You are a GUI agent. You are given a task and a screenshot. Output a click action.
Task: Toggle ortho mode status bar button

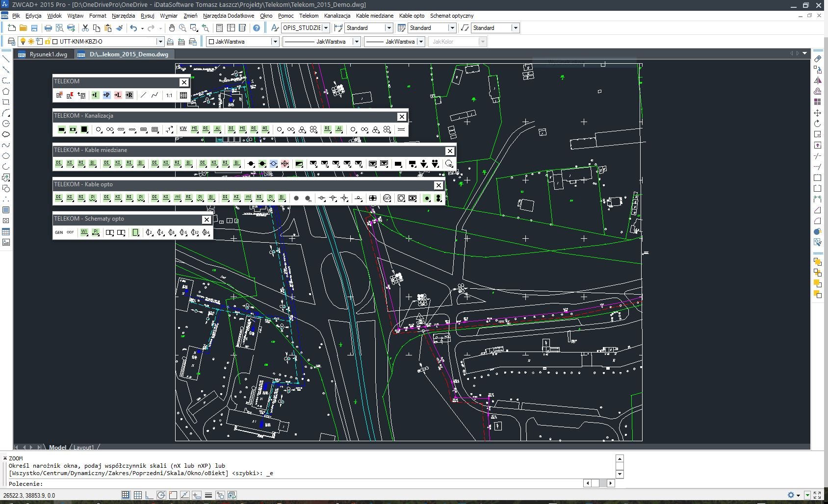[x=149, y=495]
